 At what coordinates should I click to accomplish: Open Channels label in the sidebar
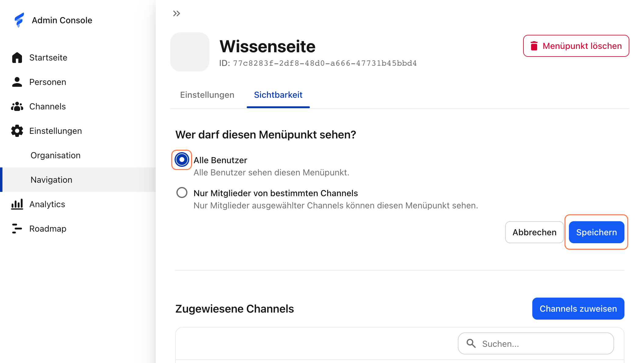coord(48,106)
